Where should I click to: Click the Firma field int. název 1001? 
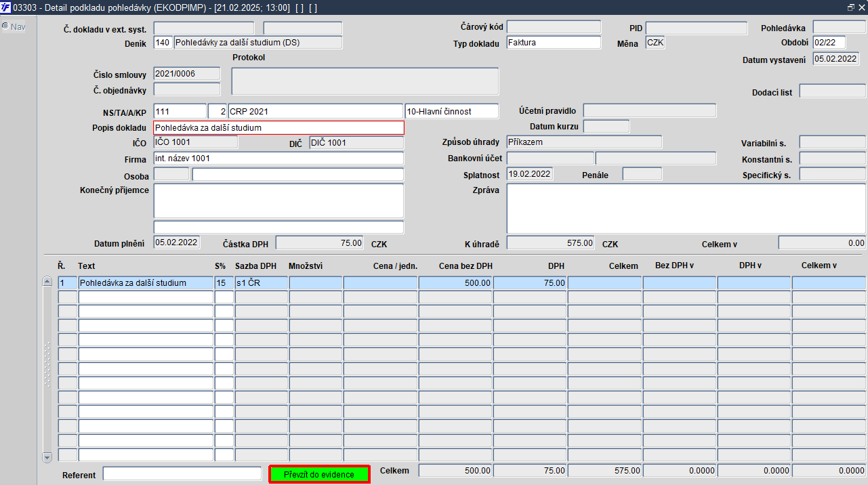pyautogui.click(x=278, y=158)
